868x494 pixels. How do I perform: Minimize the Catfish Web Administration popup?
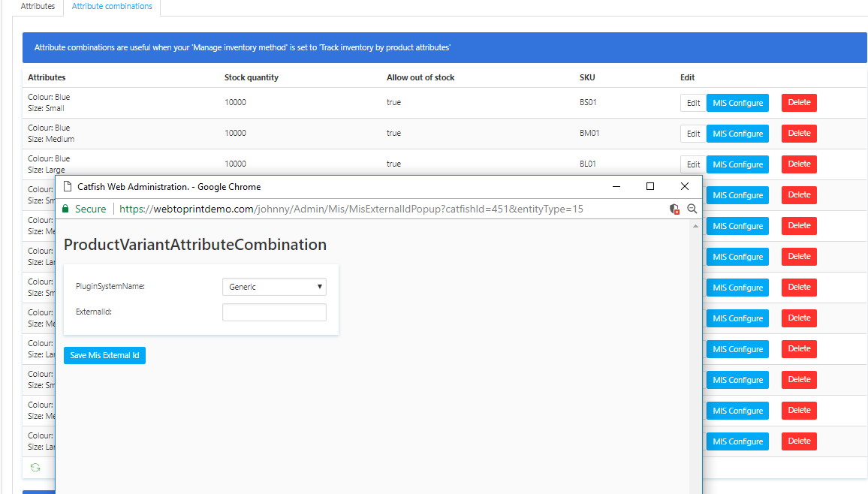pyautogui.click(x=616, y=186)
